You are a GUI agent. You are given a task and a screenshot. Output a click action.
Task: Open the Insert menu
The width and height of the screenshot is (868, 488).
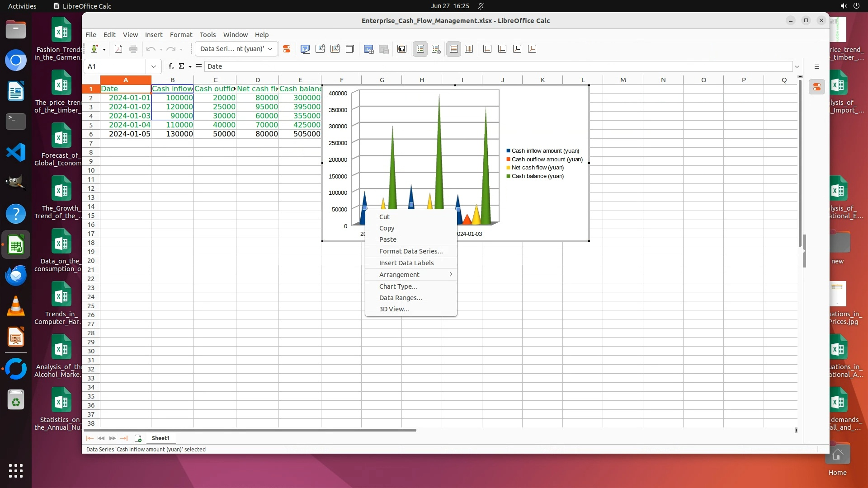tap(153, 35)
